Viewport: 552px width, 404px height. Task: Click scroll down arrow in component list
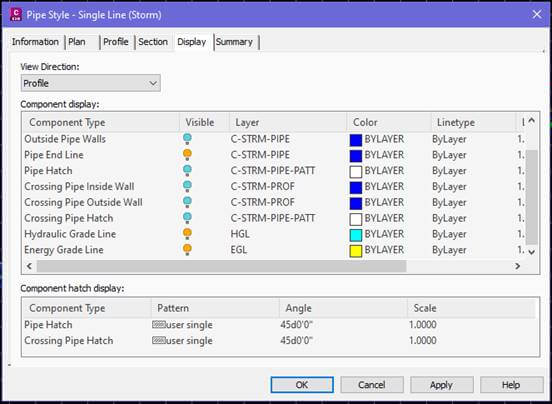532,252
